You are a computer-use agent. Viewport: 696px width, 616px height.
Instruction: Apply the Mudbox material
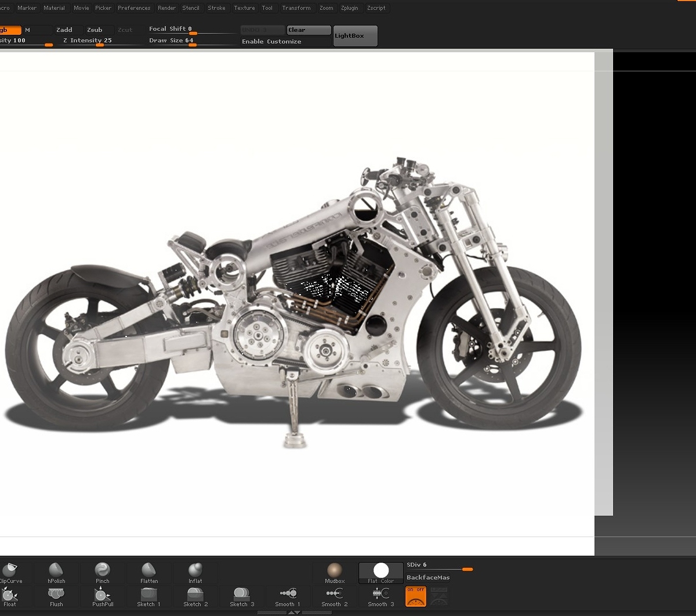335,572
